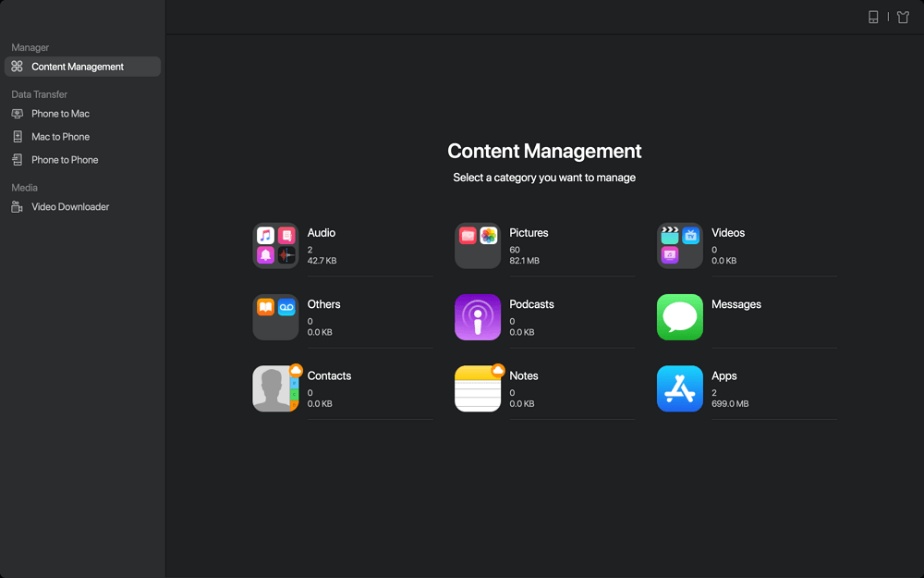Open the Contacts silhouette icon
This screenshot has width=924, height=578.
tap(275, 388)
